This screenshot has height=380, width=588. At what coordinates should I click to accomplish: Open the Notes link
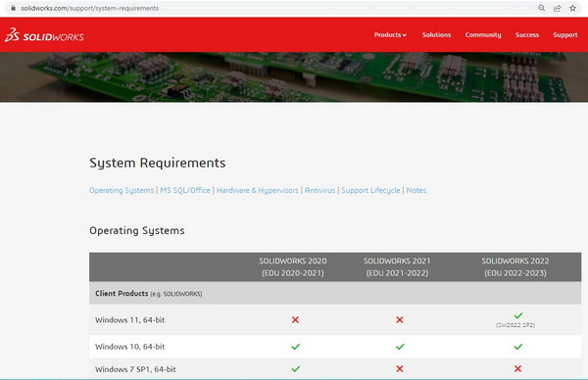coord(416,190)
